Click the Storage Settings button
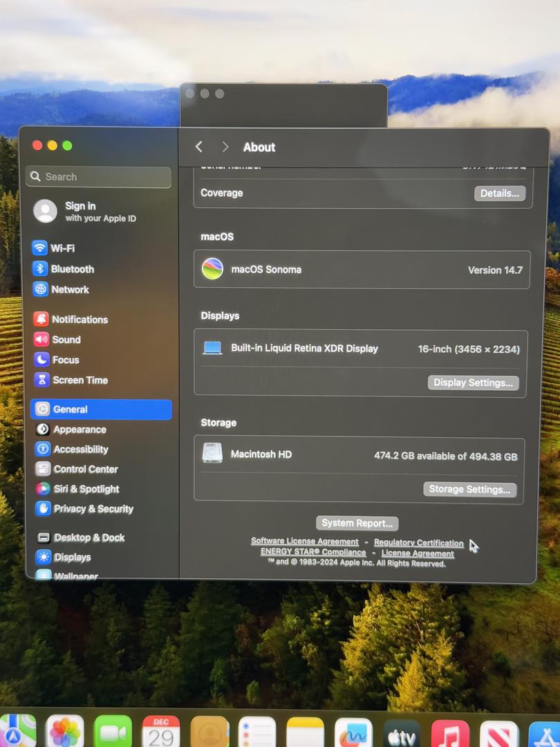560x747 pixels. point(469,490)
